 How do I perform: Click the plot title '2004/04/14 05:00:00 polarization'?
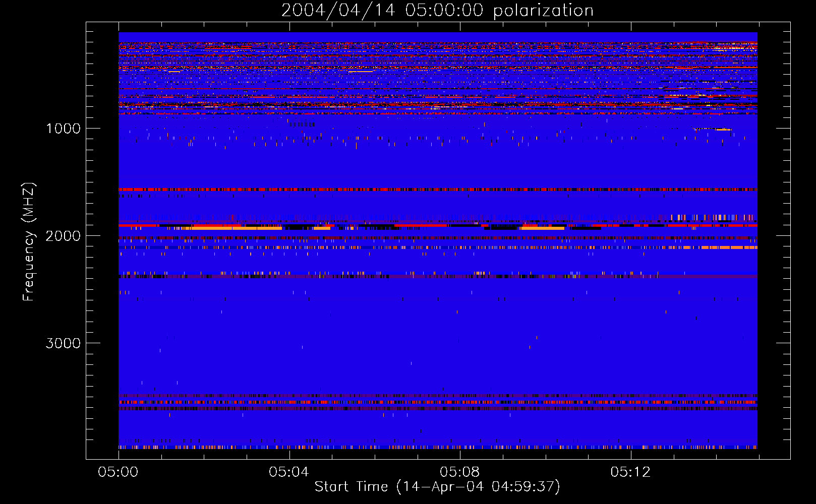pos(437,11)
